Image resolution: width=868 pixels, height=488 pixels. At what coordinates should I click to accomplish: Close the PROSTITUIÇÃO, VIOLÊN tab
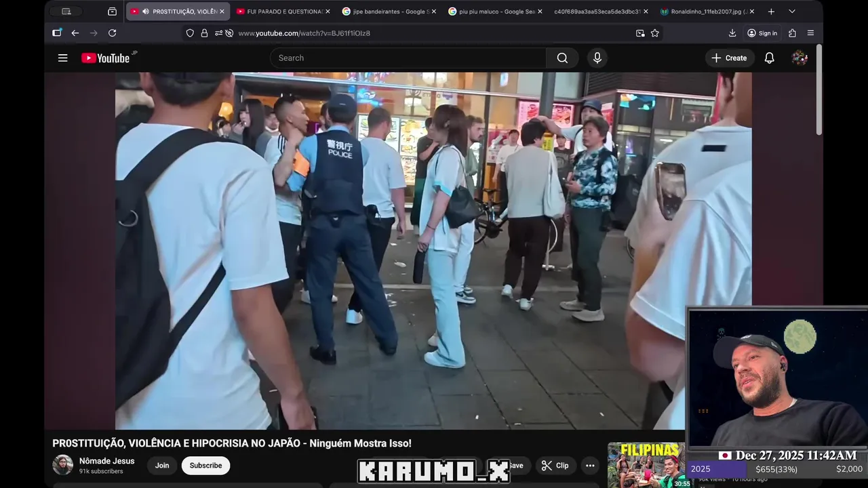coord(222,12)
